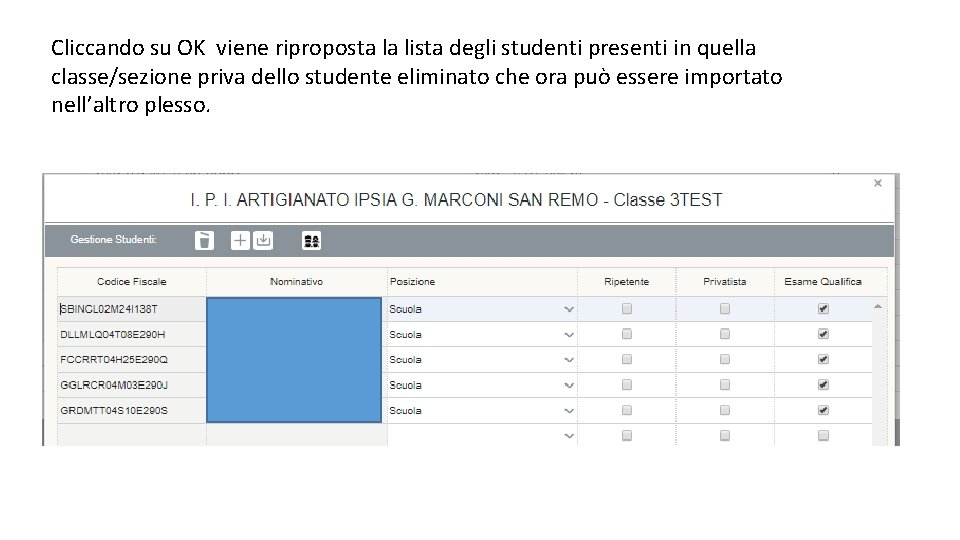Click codice fiscale field SBINCL02M24I138T
Screen dimensions: 960x540
pos(130,309)
